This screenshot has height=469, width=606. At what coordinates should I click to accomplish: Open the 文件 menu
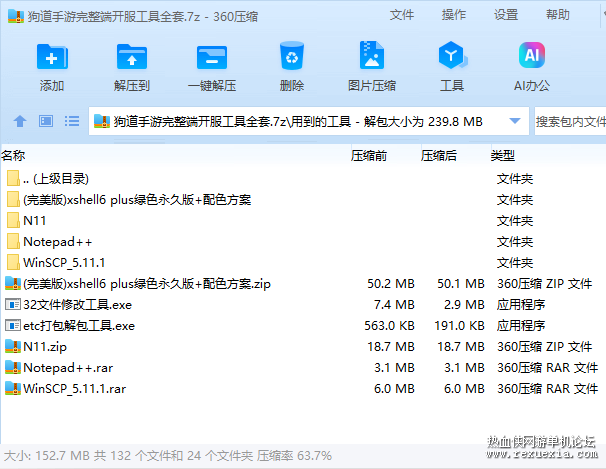point(402,15)
